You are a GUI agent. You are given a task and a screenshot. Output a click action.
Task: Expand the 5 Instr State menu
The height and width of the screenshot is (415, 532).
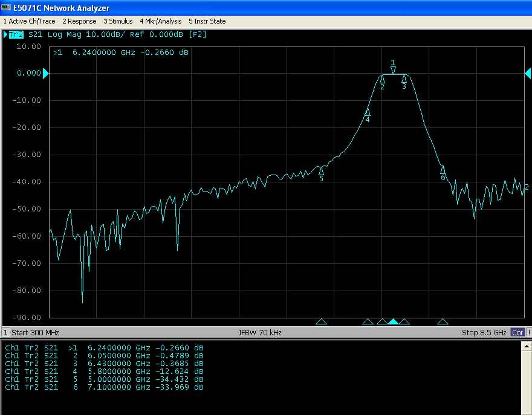(207, 21)
